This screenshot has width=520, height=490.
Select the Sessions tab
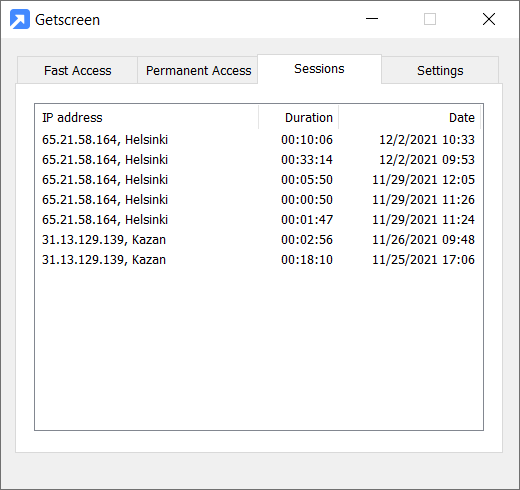(319, 69)
